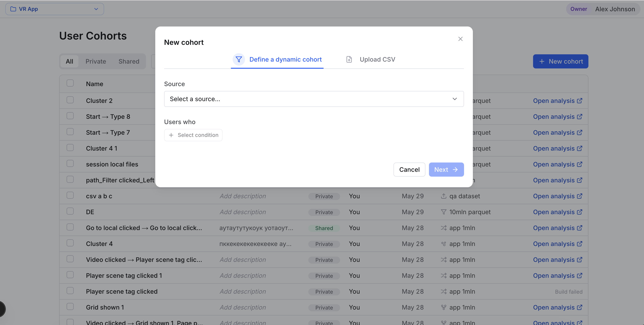Click the shuffle icon in Player scene tag clicked row

[444, 291]
